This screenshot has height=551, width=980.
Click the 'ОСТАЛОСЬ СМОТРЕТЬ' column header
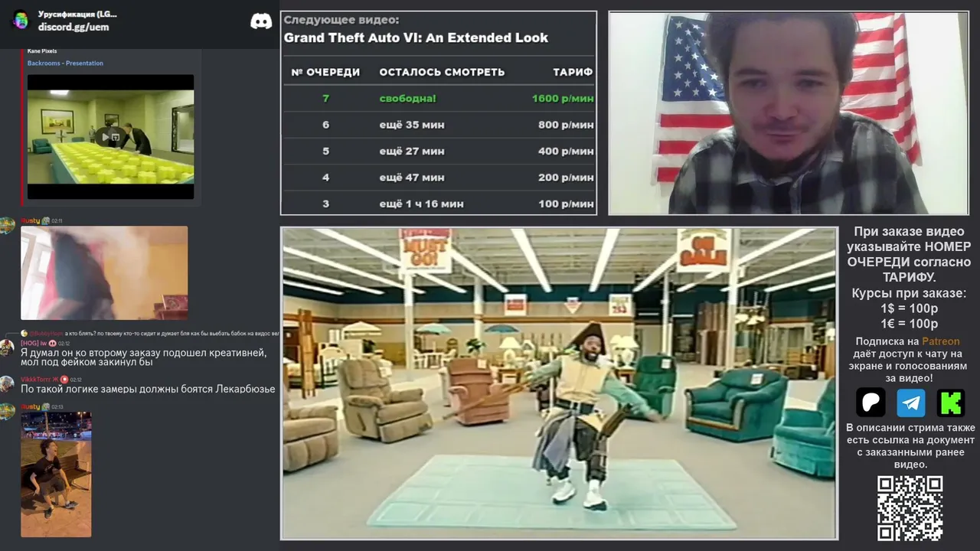click(442, 72)
